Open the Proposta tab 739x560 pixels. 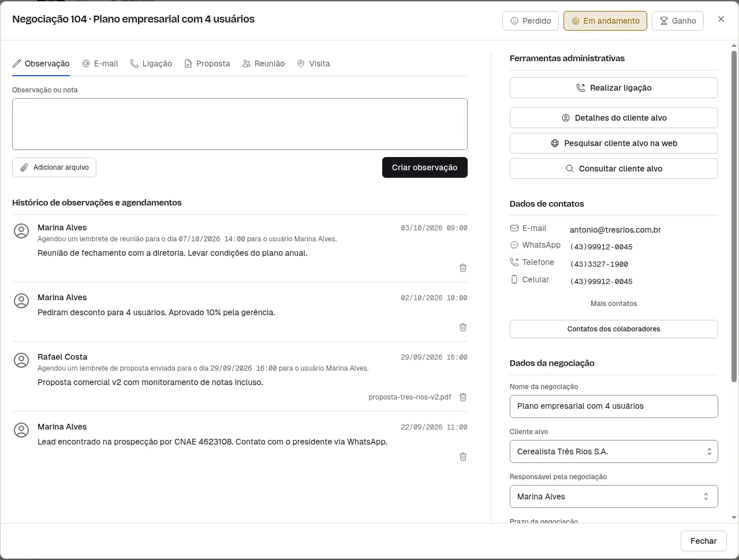coord(207,64)
